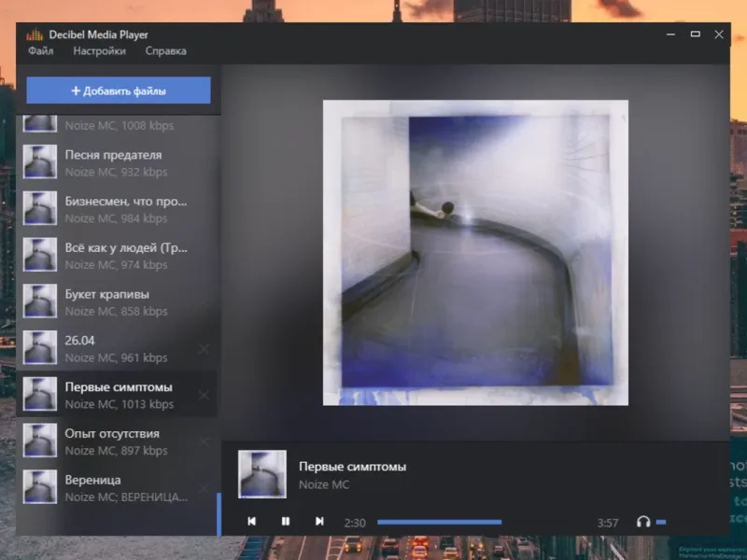Click the large album artwork
This screenshot has width=747, height=560.
[x=475, y=253]
